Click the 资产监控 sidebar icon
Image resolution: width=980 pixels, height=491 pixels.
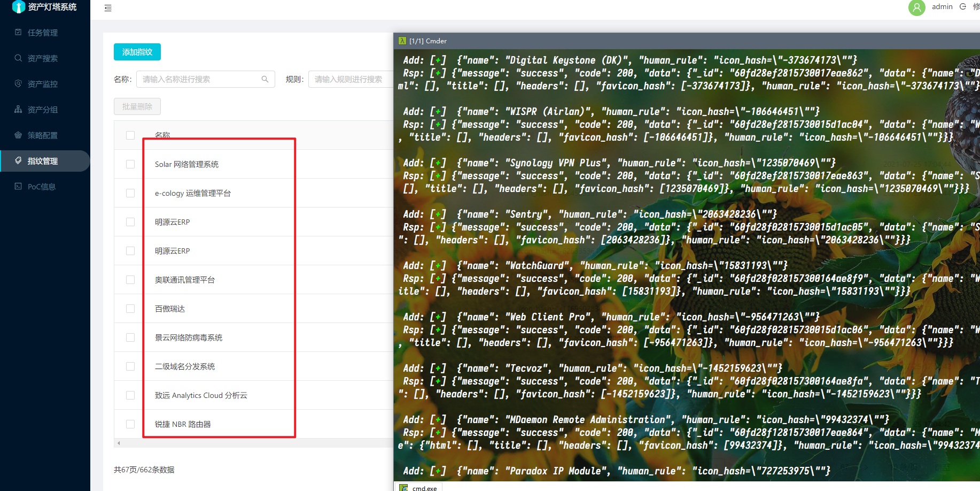[18, 83]
